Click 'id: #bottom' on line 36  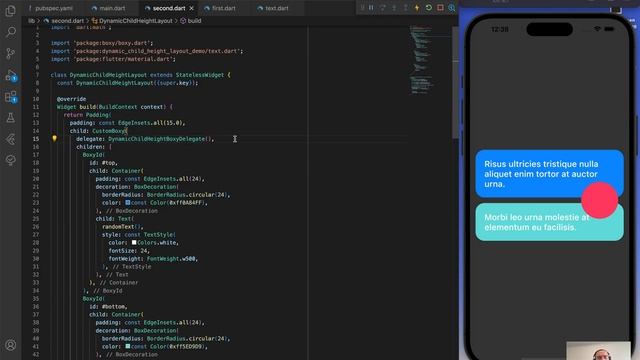click(108, 307)
